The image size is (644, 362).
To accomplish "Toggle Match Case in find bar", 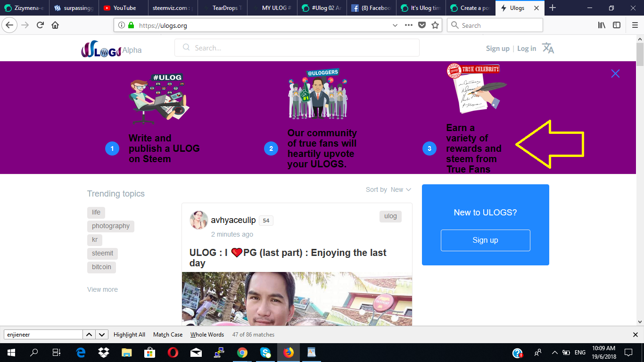I will (168, 335).
